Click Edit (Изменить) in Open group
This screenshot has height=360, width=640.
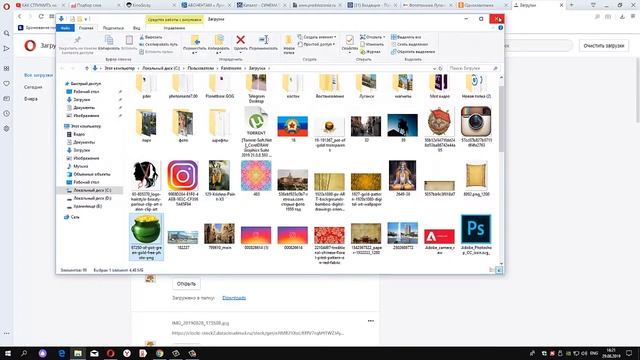(x=371, y=44)
